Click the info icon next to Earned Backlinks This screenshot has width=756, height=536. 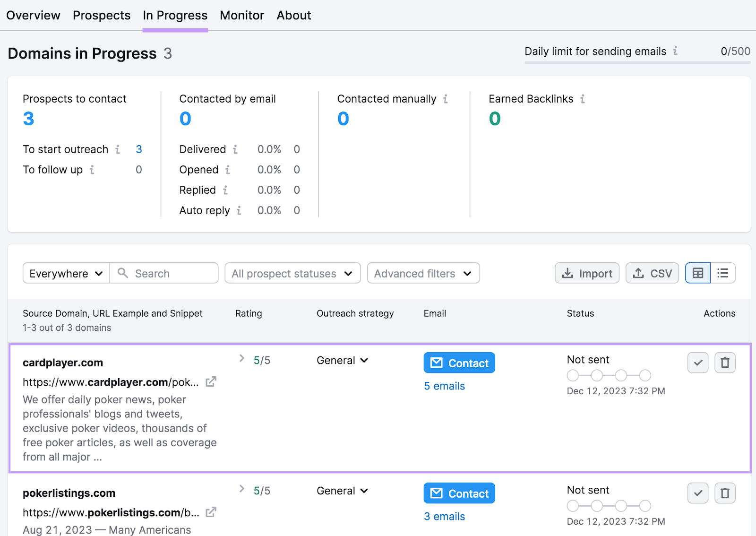(583, 99)
